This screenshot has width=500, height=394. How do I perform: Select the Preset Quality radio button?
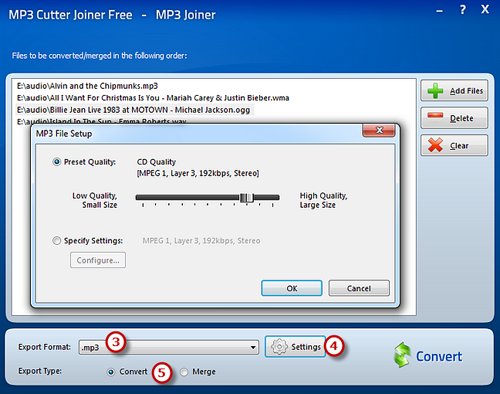[x=57, y=162]
